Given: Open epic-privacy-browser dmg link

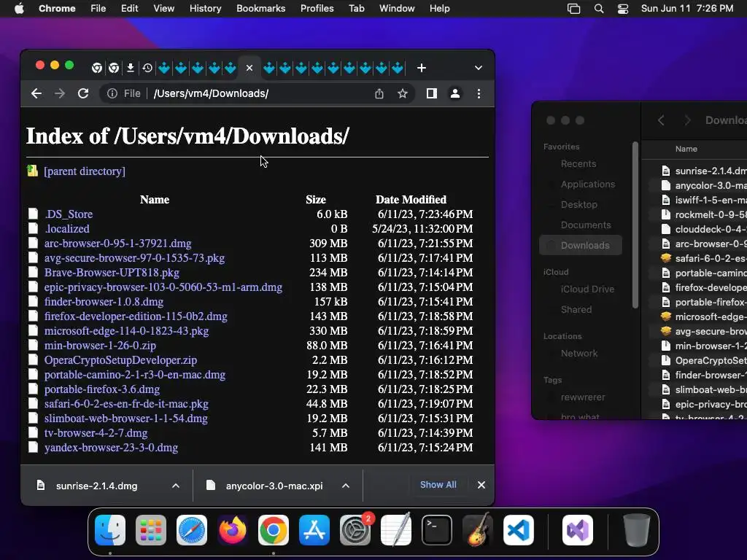Looking at the screenshot, I should pos(163,287).
